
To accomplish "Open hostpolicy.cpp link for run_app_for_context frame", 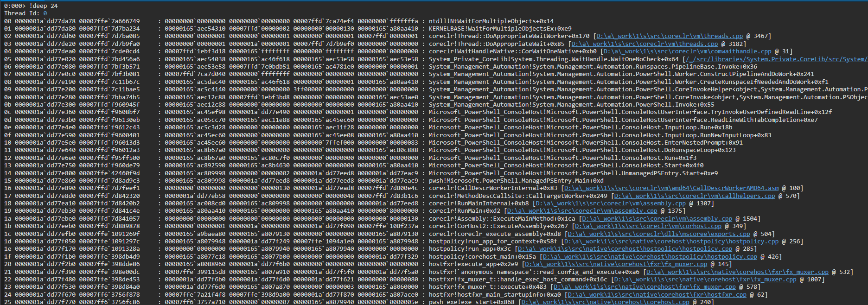I will (671, 241).
